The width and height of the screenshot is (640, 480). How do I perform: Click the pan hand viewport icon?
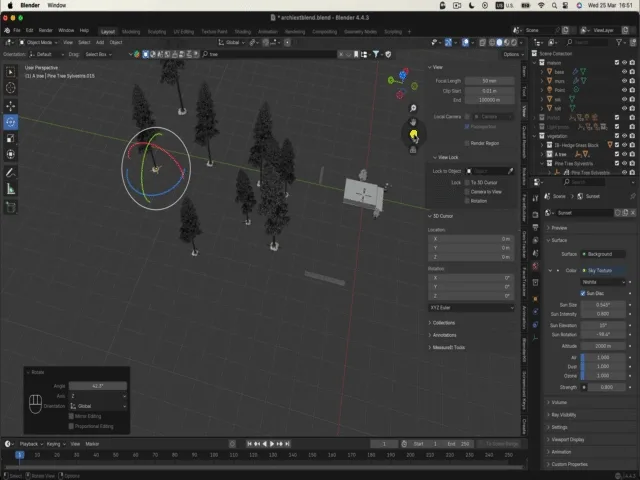pyautogui.click(x=413, y=122)
